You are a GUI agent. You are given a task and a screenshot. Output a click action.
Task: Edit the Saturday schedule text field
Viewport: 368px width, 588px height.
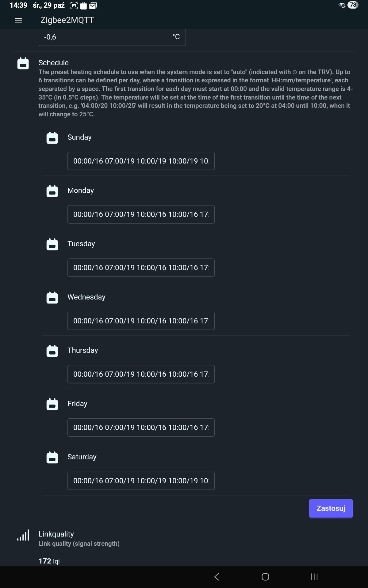click(141, 481)
